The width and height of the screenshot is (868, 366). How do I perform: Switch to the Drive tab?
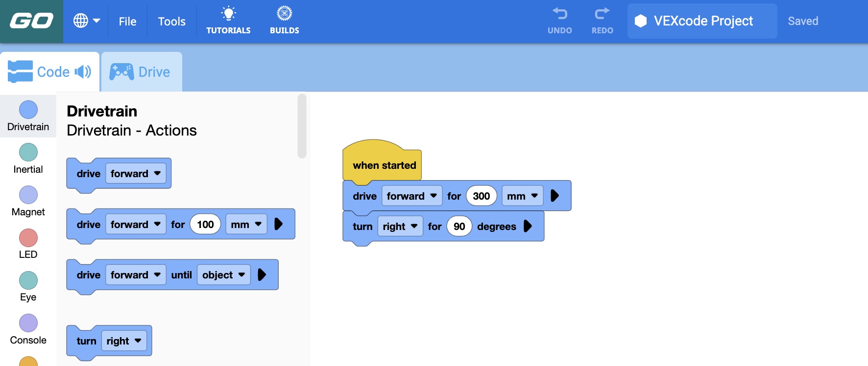click(141, 72)
